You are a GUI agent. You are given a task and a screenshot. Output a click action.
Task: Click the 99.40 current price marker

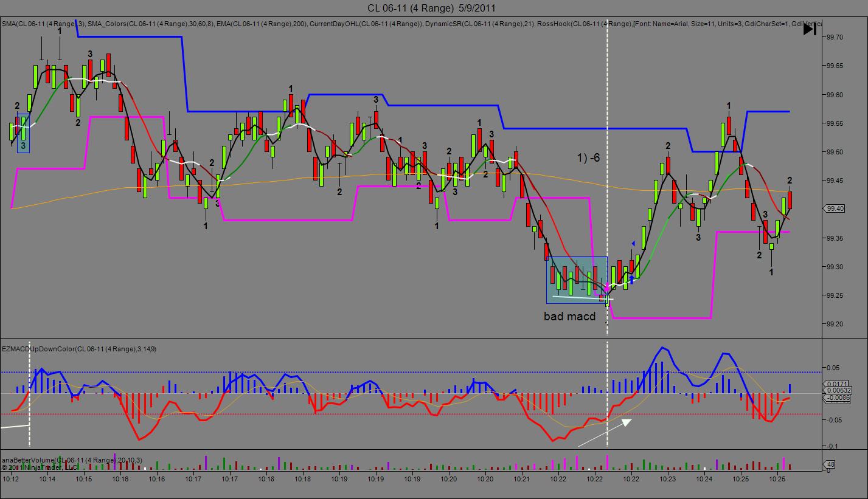[x=834, y=208]
